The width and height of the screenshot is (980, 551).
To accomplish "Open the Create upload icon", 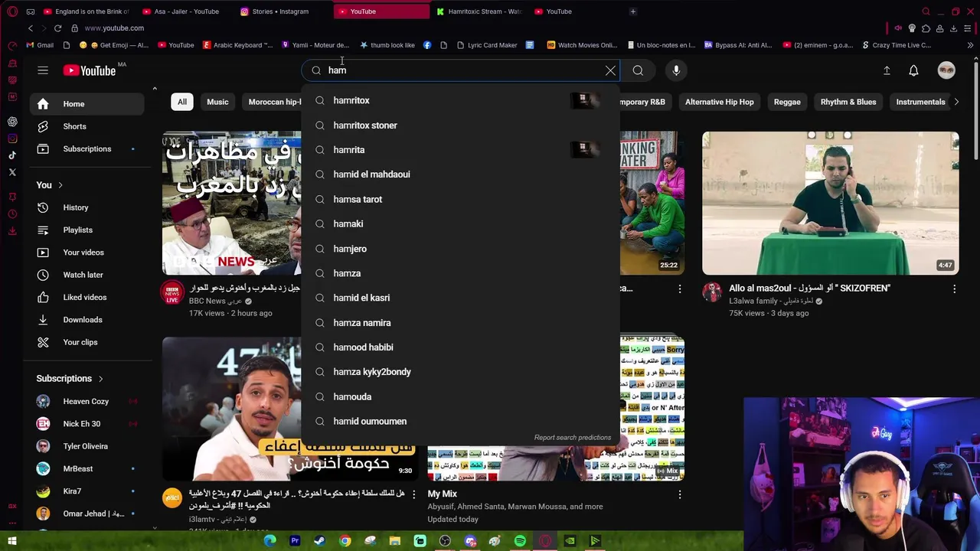I will point(887,70).
